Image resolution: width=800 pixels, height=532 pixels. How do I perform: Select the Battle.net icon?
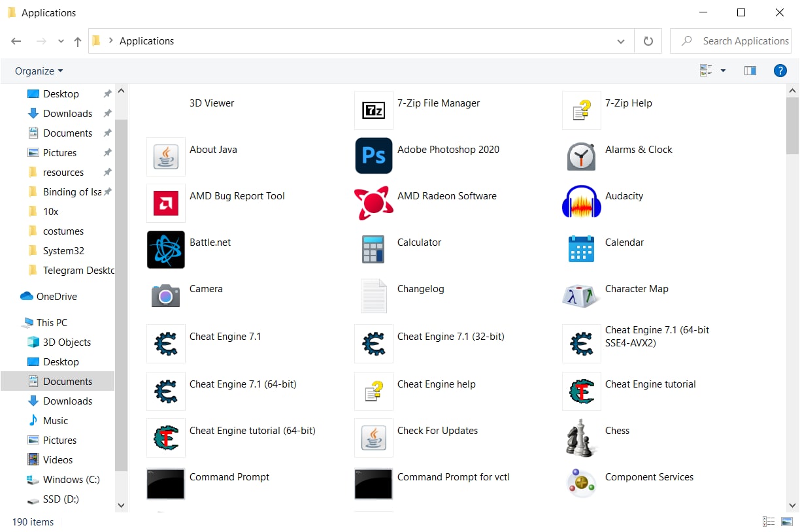[166, 250]
